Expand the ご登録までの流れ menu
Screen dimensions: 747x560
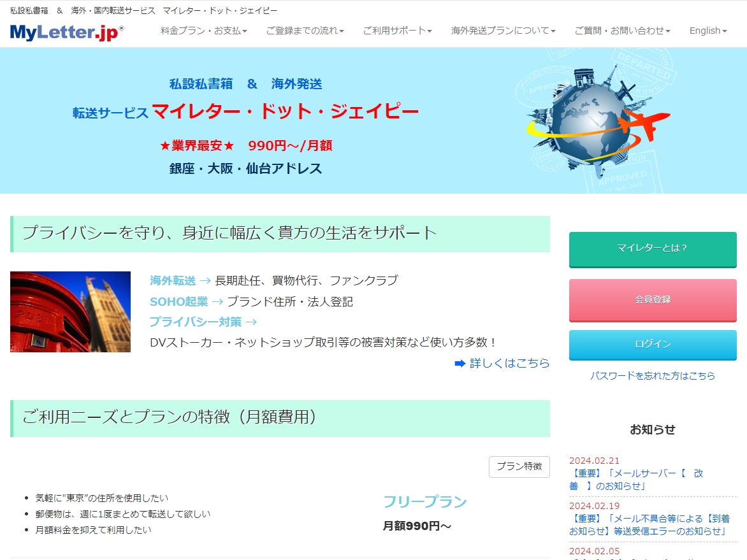(x=305, y=31)
